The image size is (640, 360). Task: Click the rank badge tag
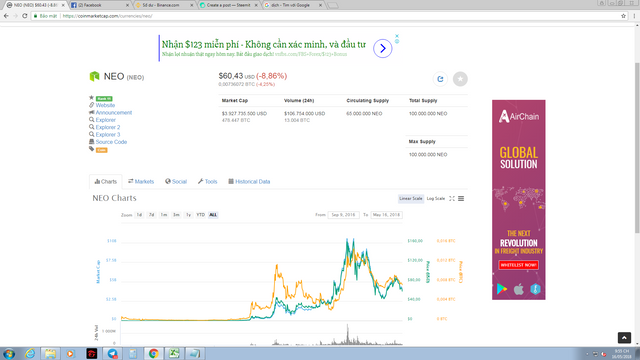click(x=104, y=98)
